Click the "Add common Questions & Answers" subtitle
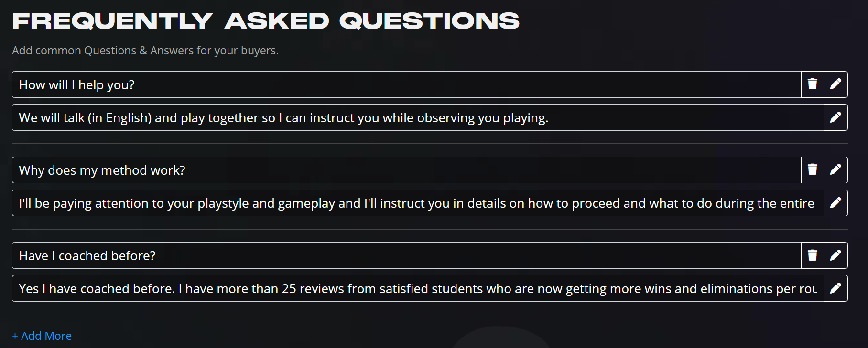The image size is (868, 348). point(145,51)
